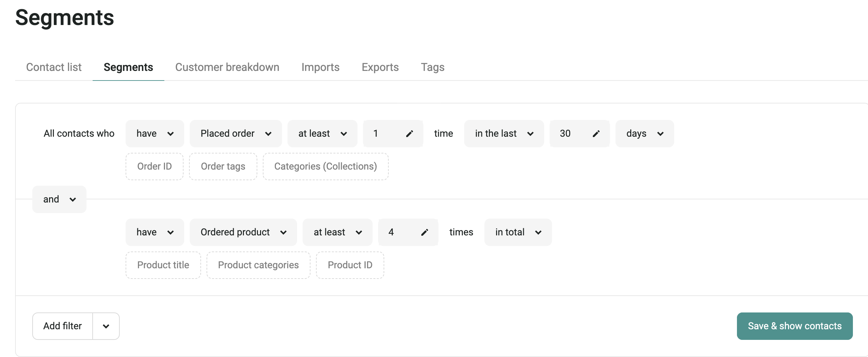The image size is (868, 357).
Task: Switch to the Contact list tab
Action: click(54, 67)
